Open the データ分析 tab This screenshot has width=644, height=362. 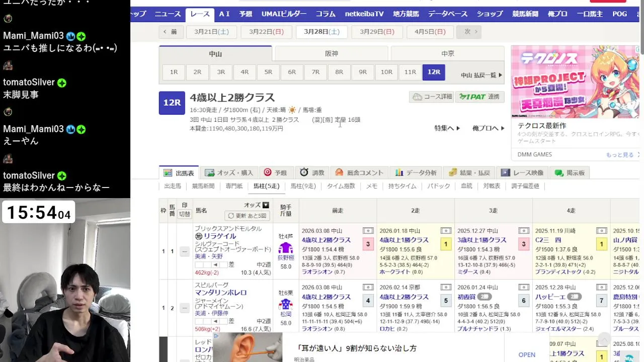pos(416,172)
